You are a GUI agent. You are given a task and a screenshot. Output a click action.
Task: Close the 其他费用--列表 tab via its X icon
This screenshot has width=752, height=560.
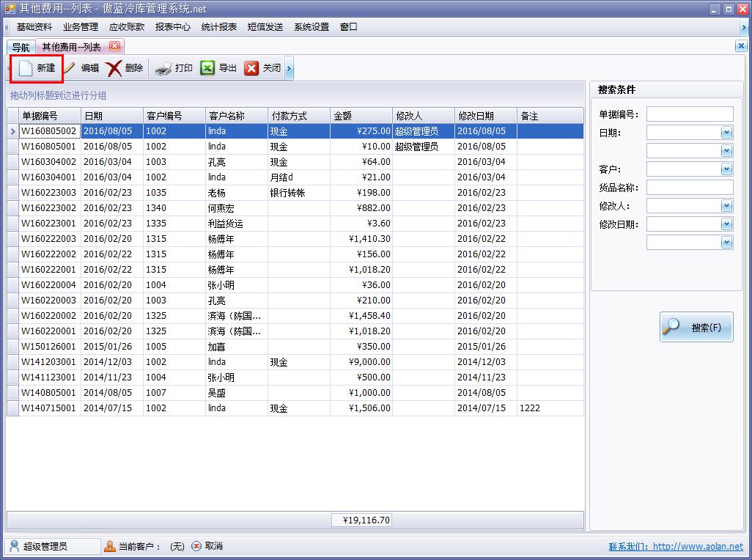coord(114,46)
